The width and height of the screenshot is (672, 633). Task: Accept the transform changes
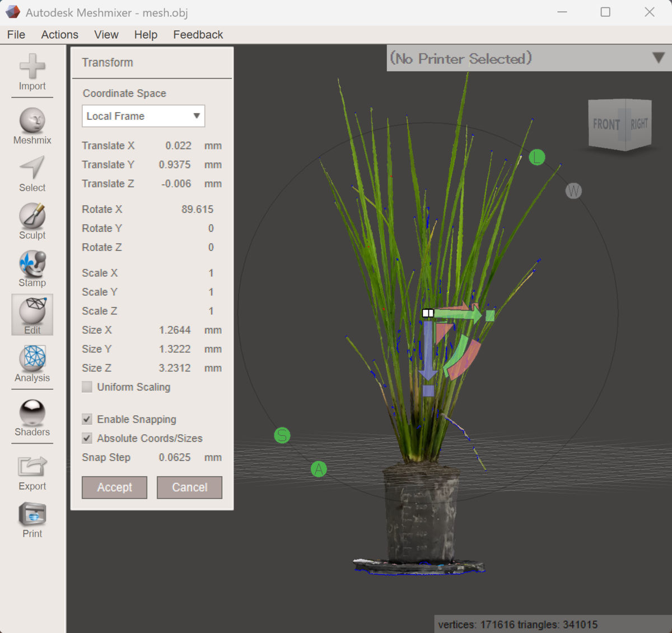(114, 487)
